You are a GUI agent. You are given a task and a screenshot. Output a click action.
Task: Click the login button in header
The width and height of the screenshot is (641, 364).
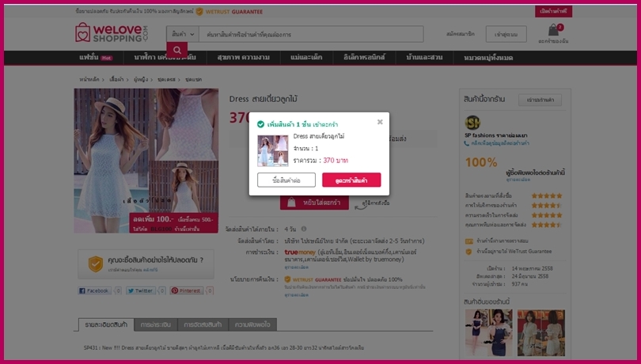506,34
